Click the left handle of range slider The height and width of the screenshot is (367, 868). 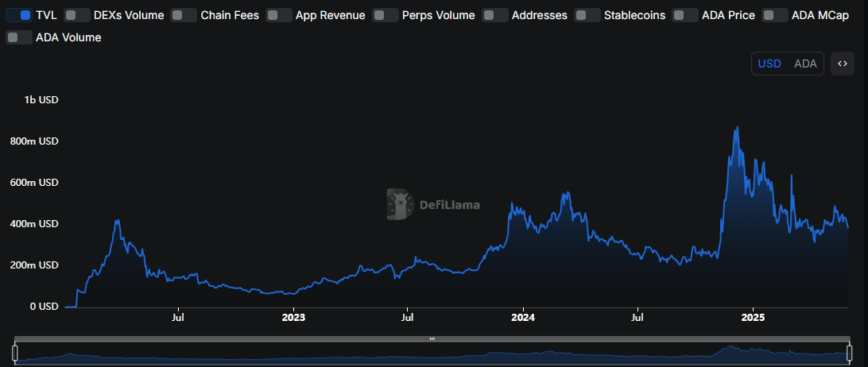(x=15, y=353)
